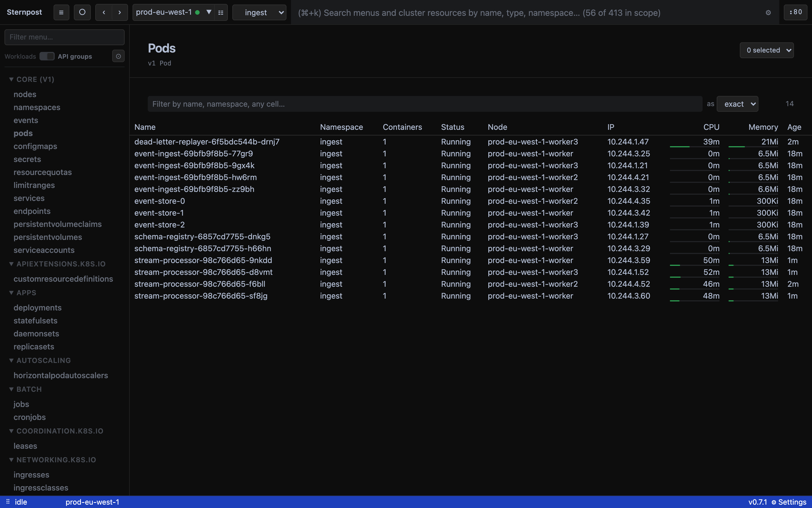This screenshot has width=812, height=508.
Task: Click the hamburger menu toggle icon
Action: coord(61,12)
